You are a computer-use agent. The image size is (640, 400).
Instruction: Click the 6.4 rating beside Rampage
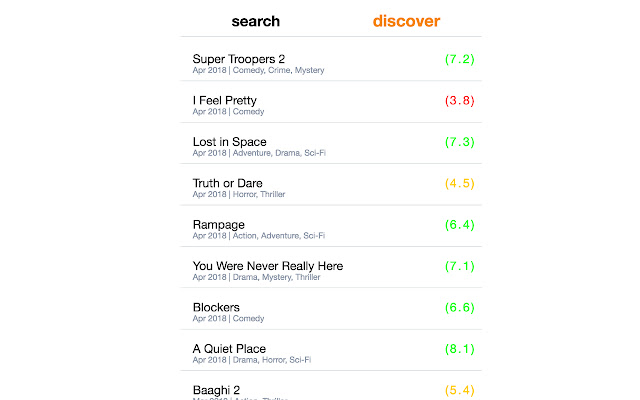459,225
